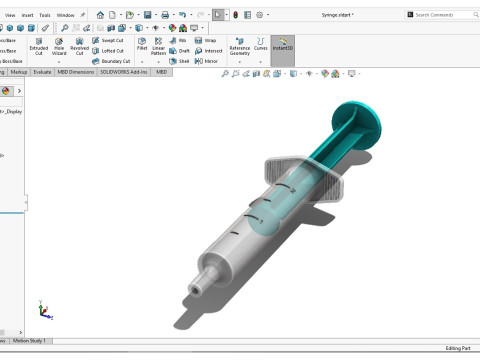Toggle the Instant3D button

(x=283, y=51)
